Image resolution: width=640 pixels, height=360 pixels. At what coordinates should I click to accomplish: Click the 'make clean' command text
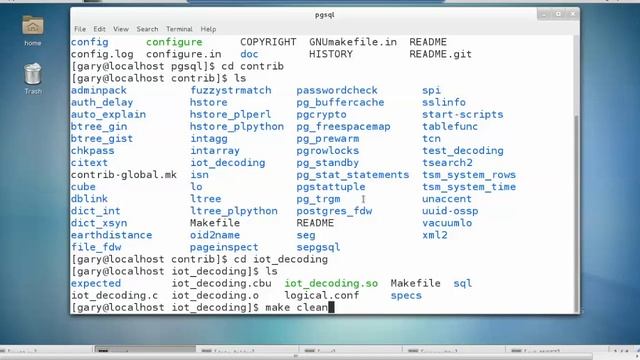click(x=296, y=307)
